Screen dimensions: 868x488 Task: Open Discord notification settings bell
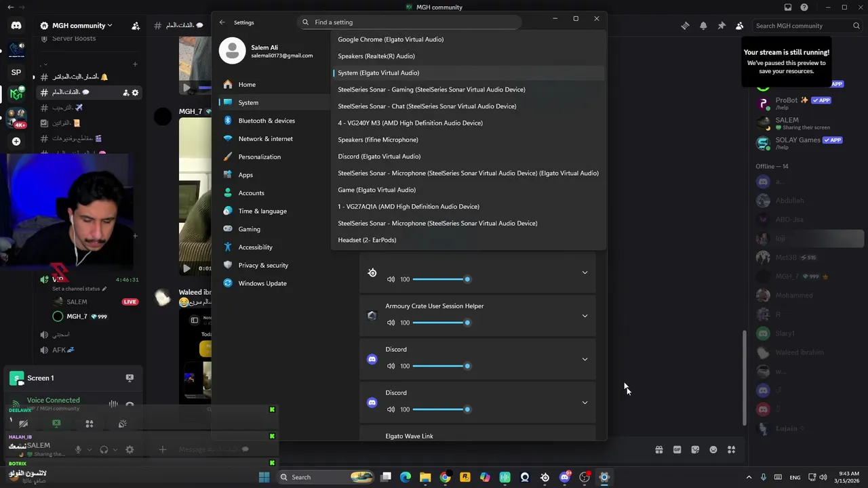[x=703, y=26]
